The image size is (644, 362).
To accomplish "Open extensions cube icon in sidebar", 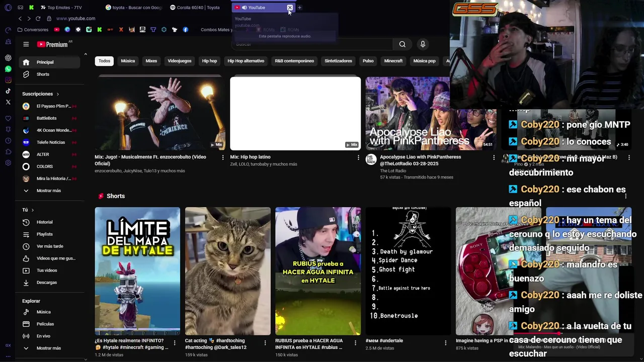I will [x=8, y=152].
